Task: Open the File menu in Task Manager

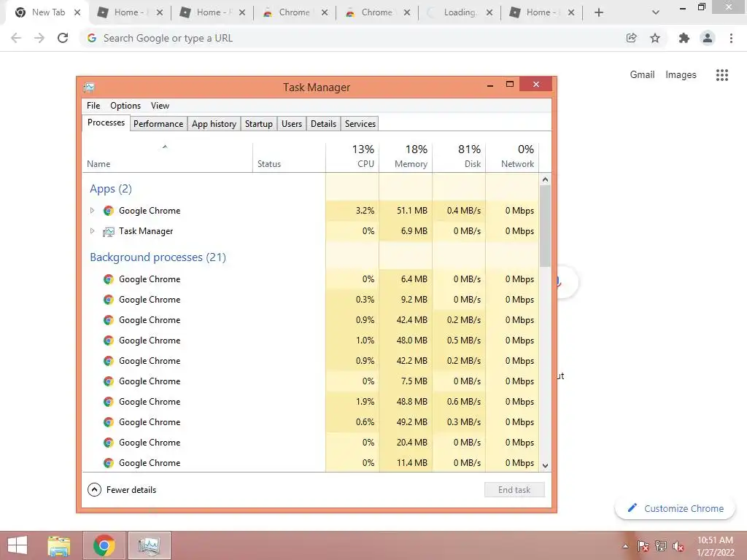Action: pos(93,106)
